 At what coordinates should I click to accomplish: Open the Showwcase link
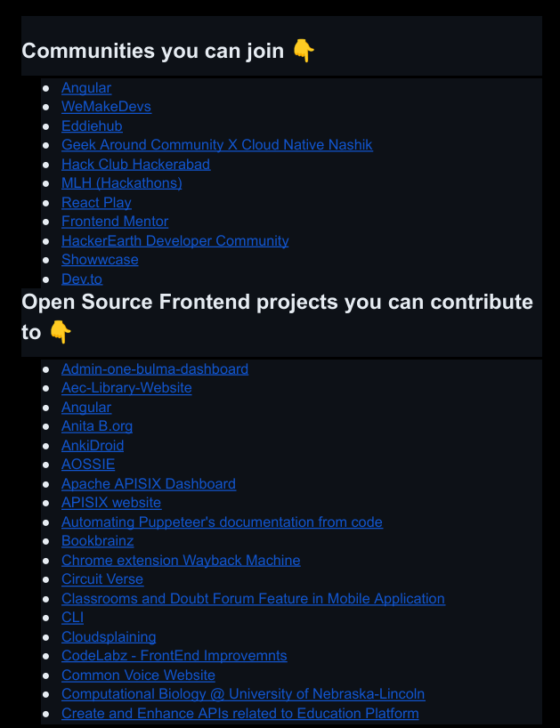(100, 260)
